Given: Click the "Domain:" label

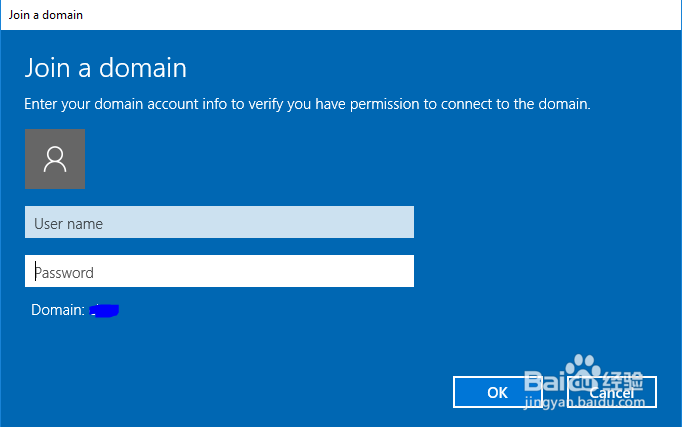Looking at the screenshot, I should coord(57,310).
